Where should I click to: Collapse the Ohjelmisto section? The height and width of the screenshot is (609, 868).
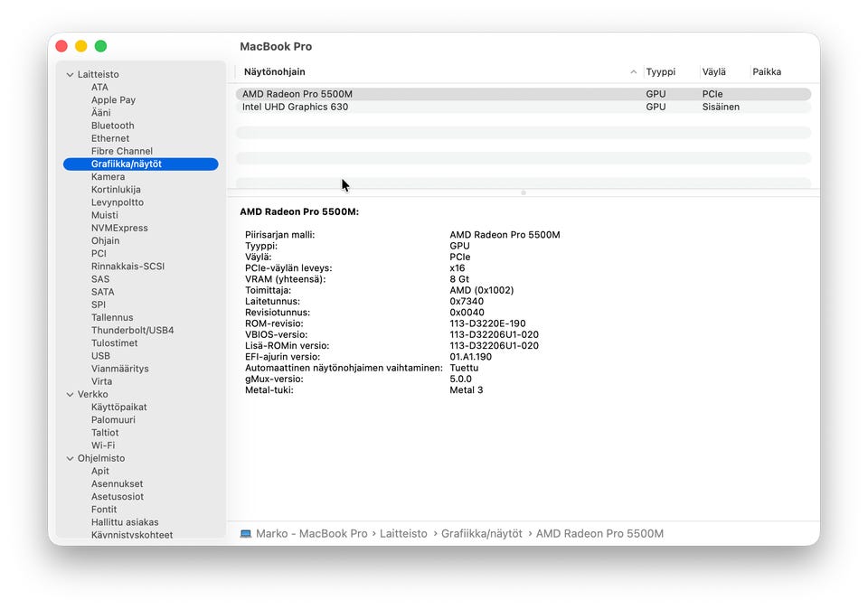pos(70,458)
